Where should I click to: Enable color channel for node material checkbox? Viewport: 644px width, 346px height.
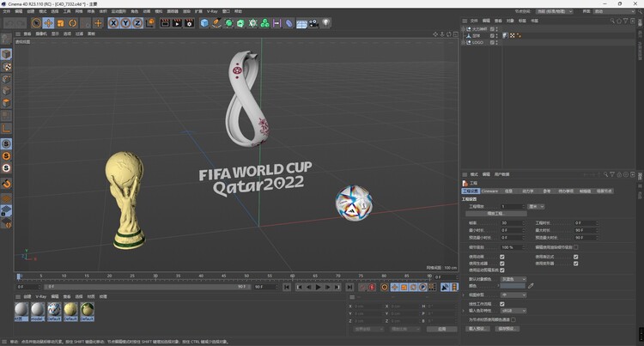tap(513, 319)
